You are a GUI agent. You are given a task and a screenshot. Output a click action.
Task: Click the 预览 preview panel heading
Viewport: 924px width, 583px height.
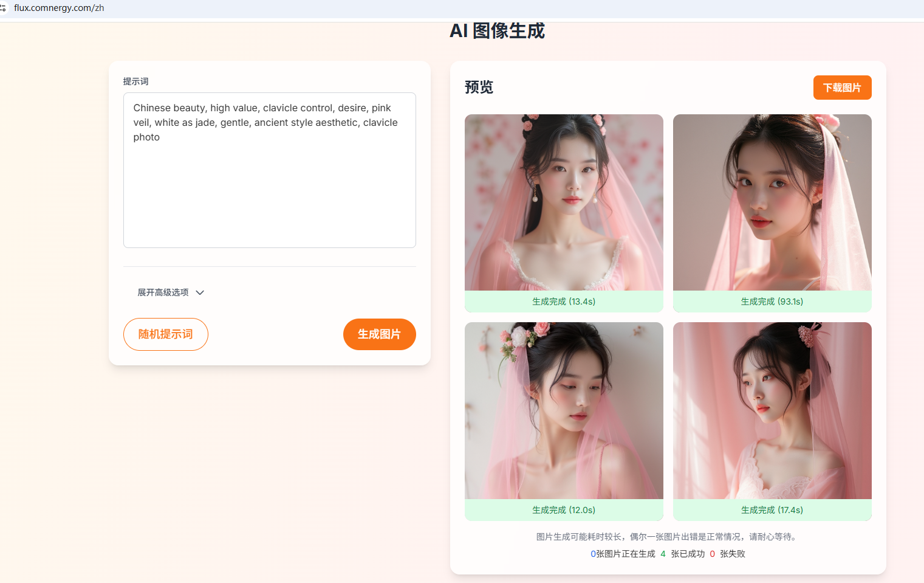click(x=479, y=88)
